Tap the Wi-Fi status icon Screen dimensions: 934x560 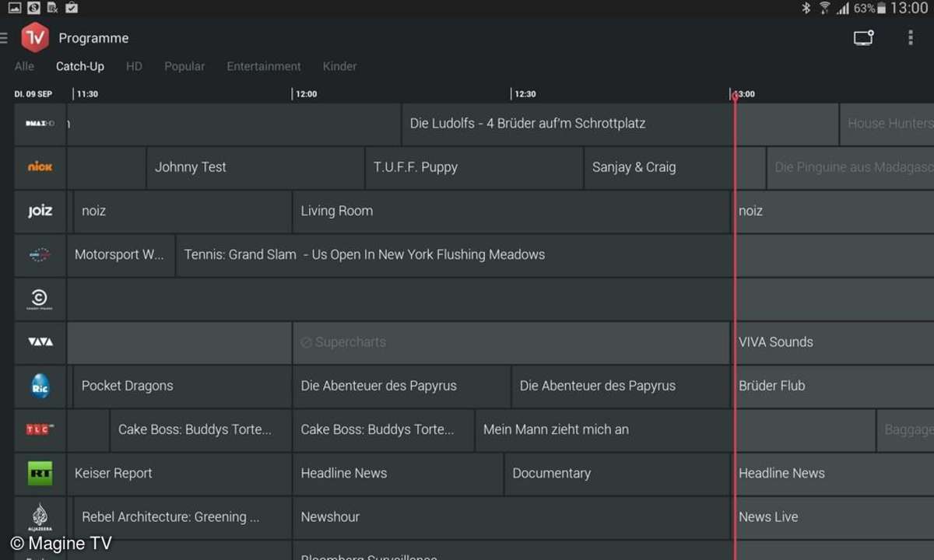pyautogui.click(x=824, y=8)
